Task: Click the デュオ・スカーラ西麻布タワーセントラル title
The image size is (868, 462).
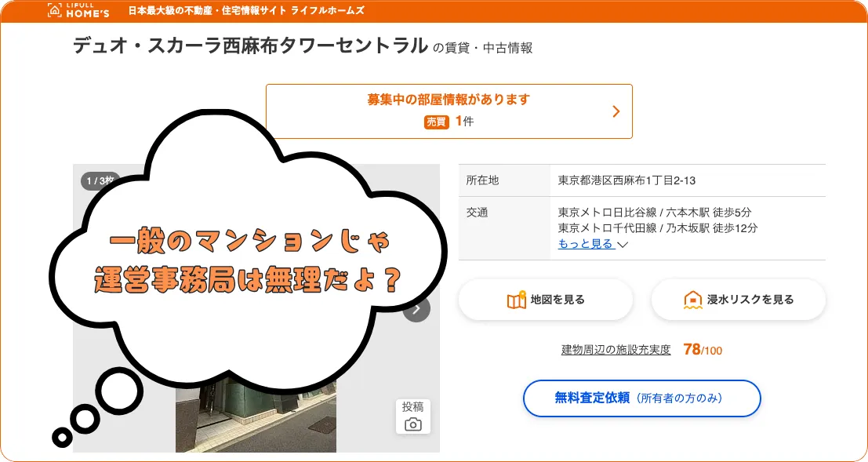Action: pos(250,45)
